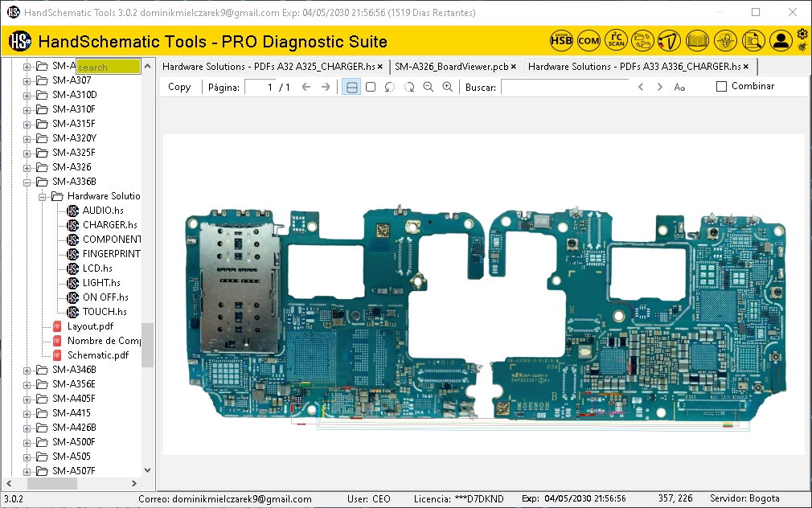This screenshot has width=812, height=508.
Task: Zoom out the PDF view
Action: (x=429, y=87)
